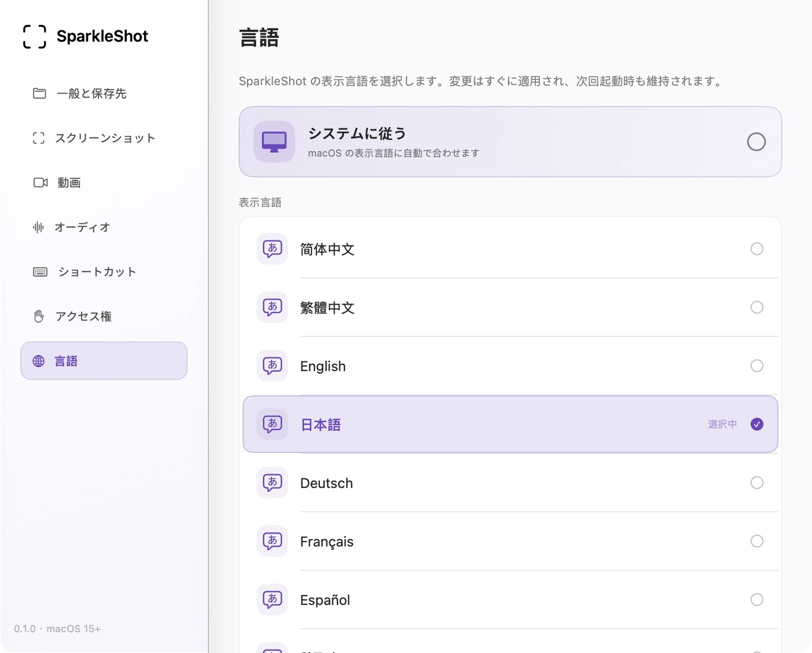Viewport: 812px width, 653px height.
Task: Click the language bubble icon for 日本語
Action: 273,424
